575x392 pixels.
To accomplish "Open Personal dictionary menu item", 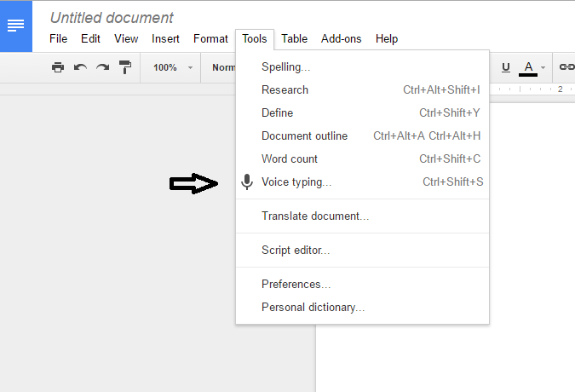I will point(313,308).
